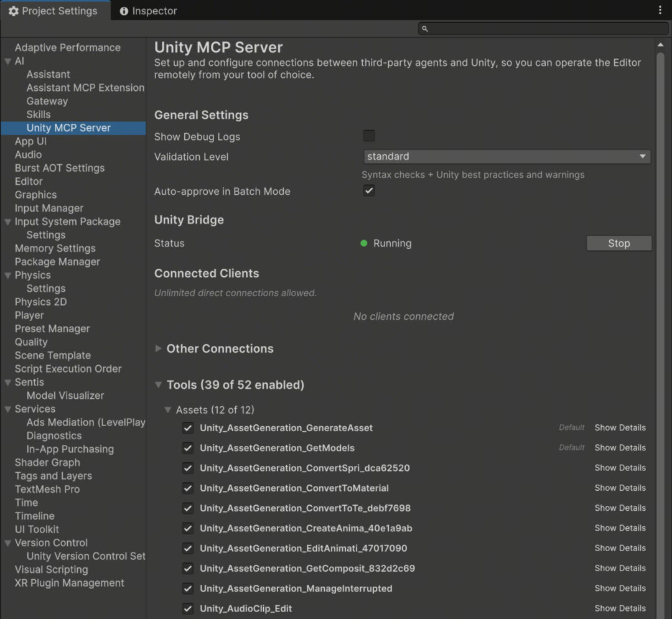This screenshot has width=672, height=619.
Task: Open Adaptive Performance settings
Action: (x=68, y=47)
